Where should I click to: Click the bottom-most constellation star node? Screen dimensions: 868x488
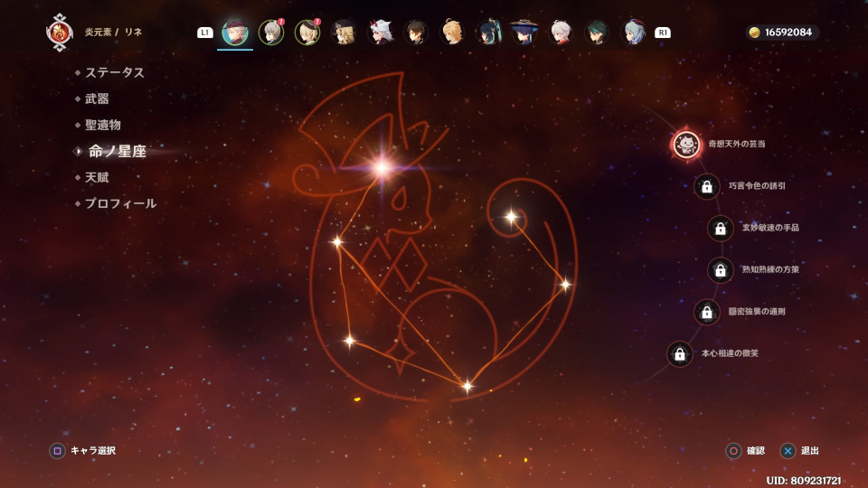[467, 386]
